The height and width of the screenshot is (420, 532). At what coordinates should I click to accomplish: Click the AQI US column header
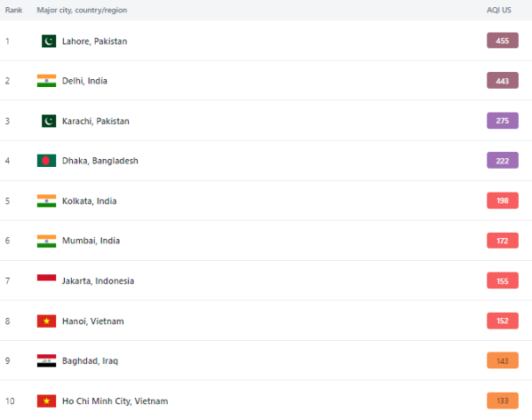point(499,10)
